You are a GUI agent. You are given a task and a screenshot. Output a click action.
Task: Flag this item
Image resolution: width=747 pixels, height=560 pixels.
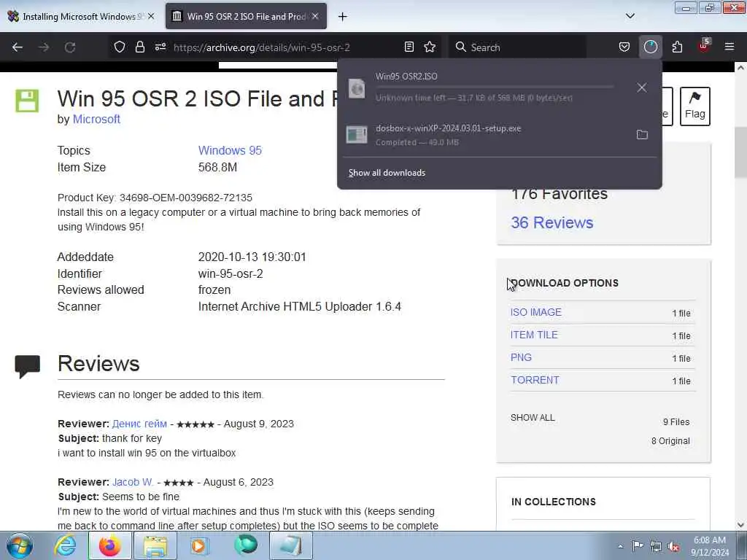point(694,106)
